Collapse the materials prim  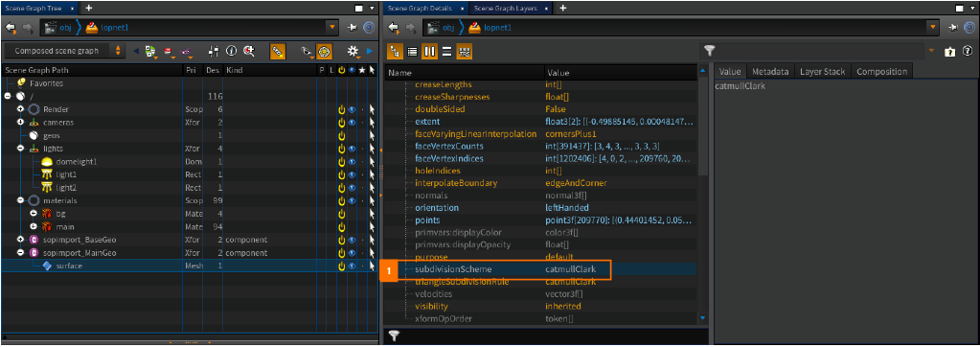[x=20, y=200]
